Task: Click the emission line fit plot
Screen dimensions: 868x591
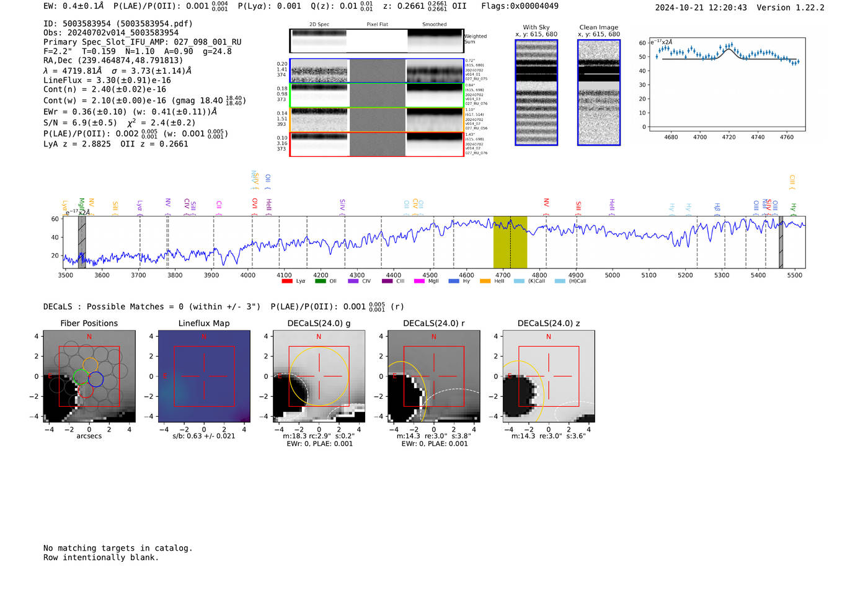Action: pyautogui.click(x=727, y=84)
